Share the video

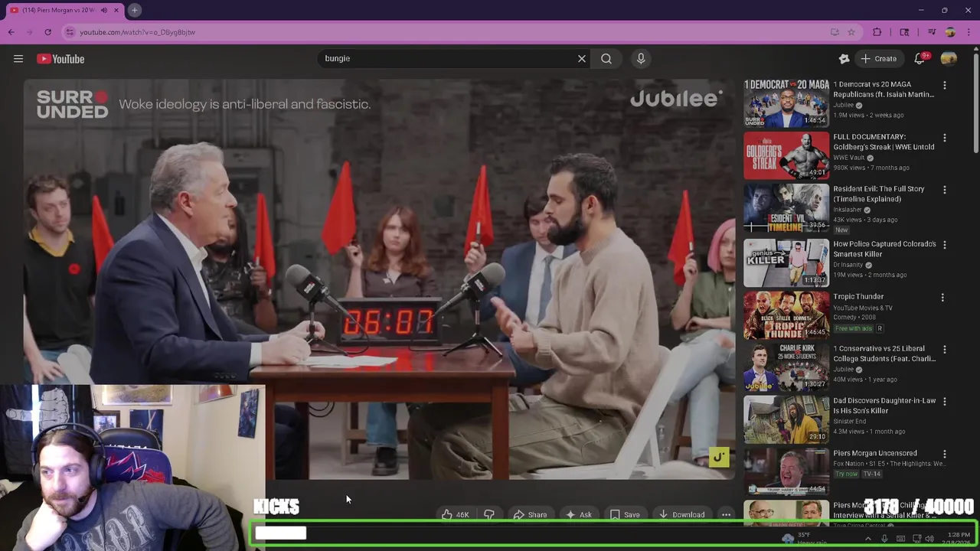click(530, 514)
